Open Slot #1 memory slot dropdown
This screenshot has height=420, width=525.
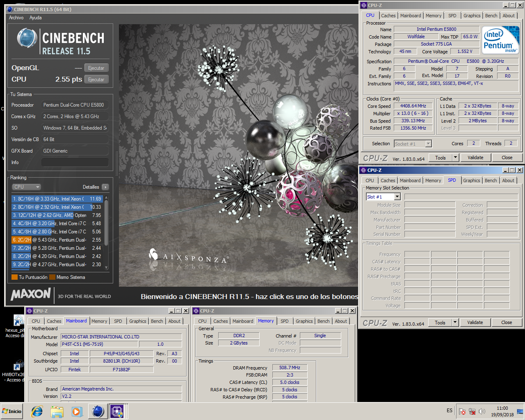click(383, 197)
